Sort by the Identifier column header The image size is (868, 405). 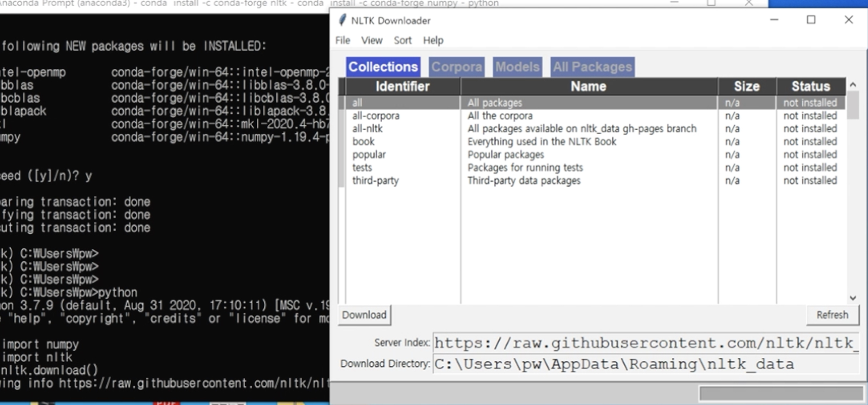[x=402, y=87]
